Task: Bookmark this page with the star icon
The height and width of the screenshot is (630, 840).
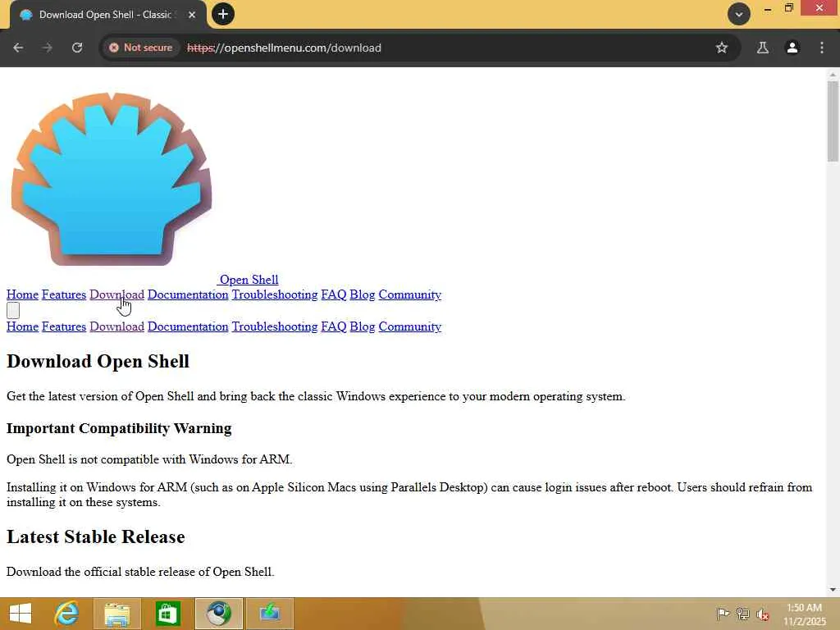Action: [x=722, y=48]
